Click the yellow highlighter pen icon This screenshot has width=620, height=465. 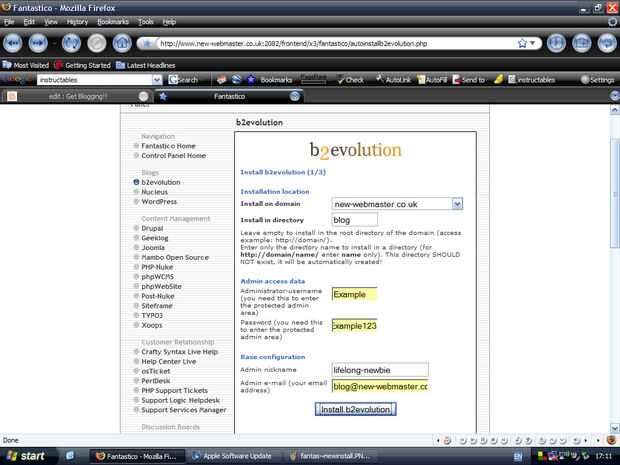tap(499, 80)
